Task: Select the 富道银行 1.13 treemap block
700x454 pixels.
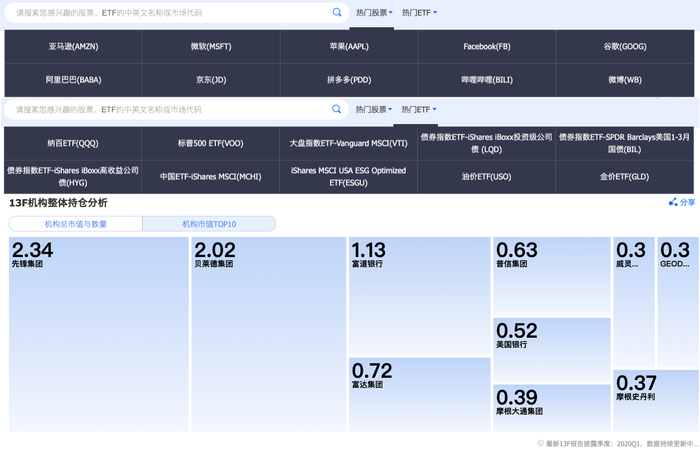Action: [420, 296]
